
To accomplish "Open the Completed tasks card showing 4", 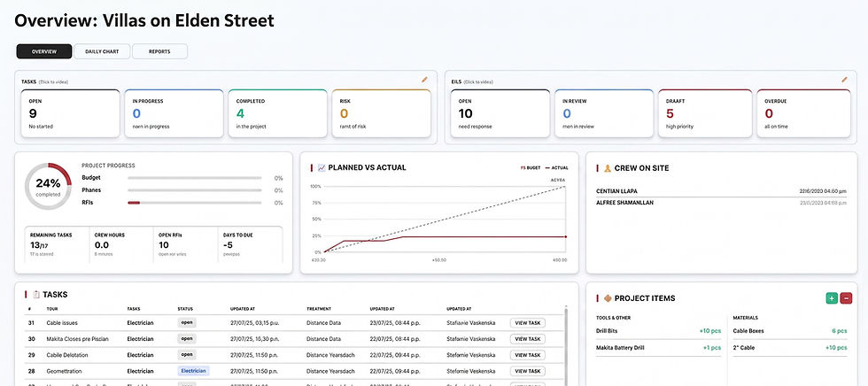I will click(277, 113).
